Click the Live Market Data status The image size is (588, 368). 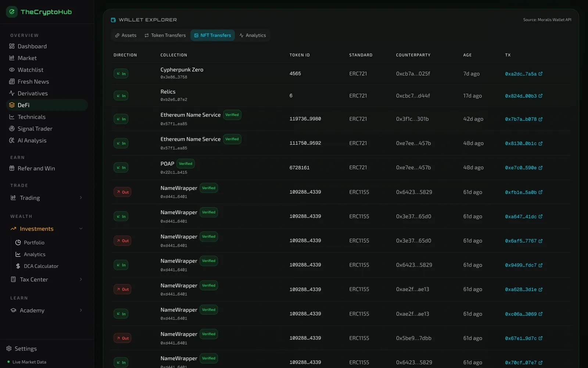click(x=27, y=362)
